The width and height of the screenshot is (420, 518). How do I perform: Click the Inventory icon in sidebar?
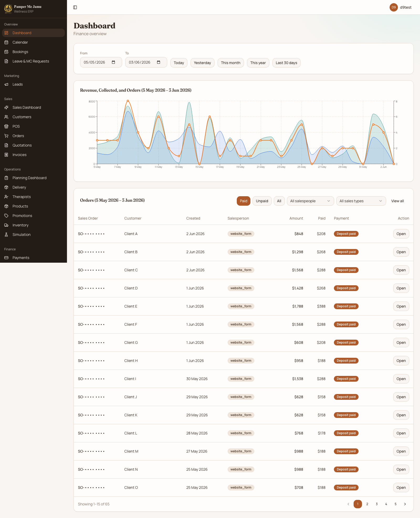(6, 225)
